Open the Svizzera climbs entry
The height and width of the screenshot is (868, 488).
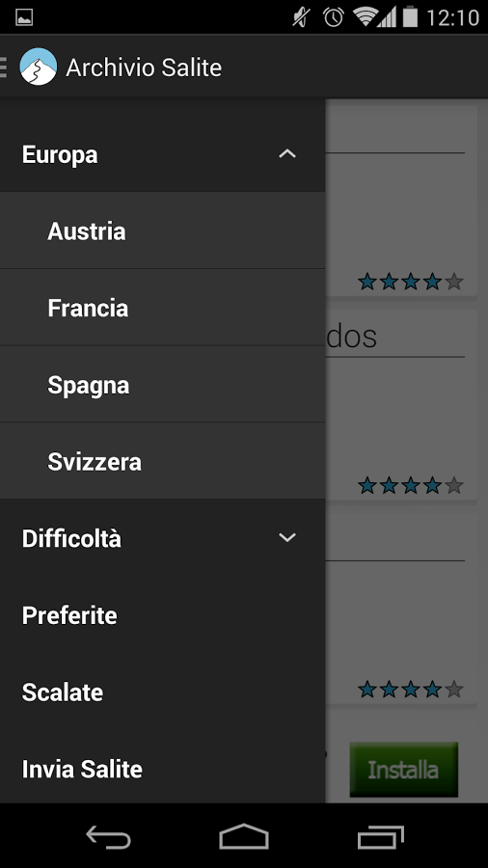163,461
